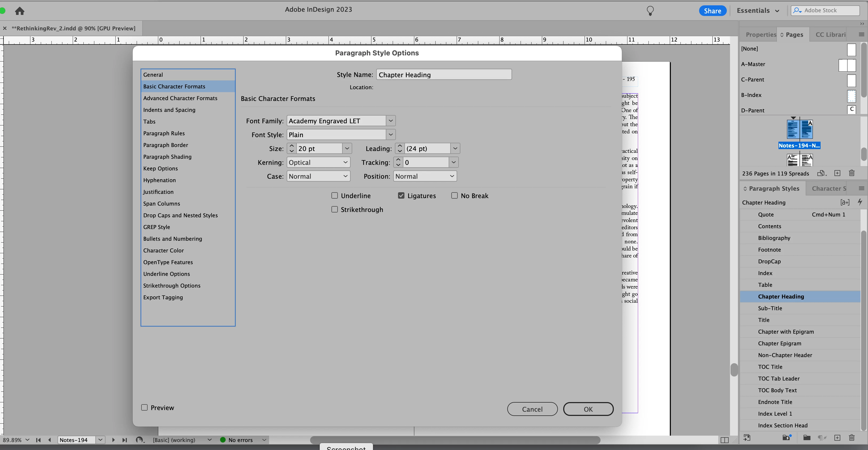Click the Home icon in top bar
Screen dimensions: 868x450
pos(19,11)
